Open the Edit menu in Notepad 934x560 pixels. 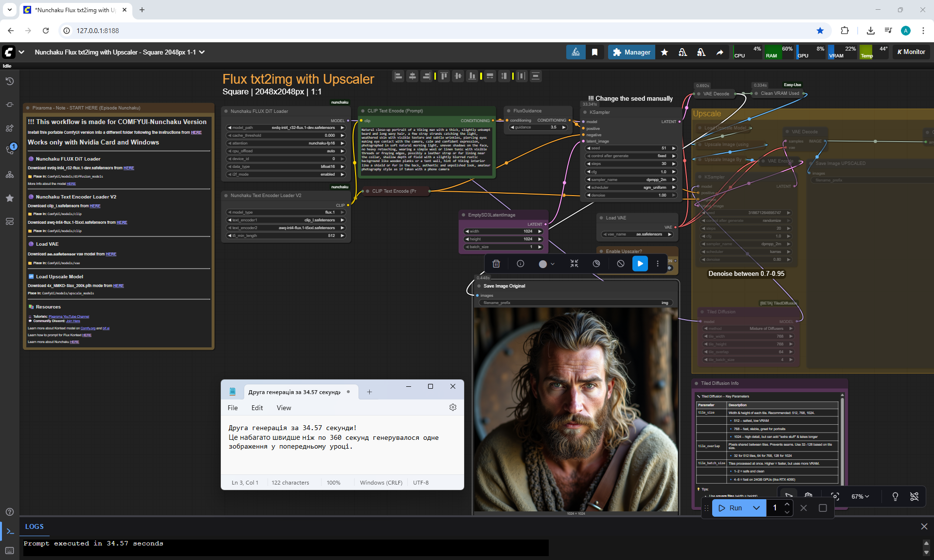[x=257, y=408]
